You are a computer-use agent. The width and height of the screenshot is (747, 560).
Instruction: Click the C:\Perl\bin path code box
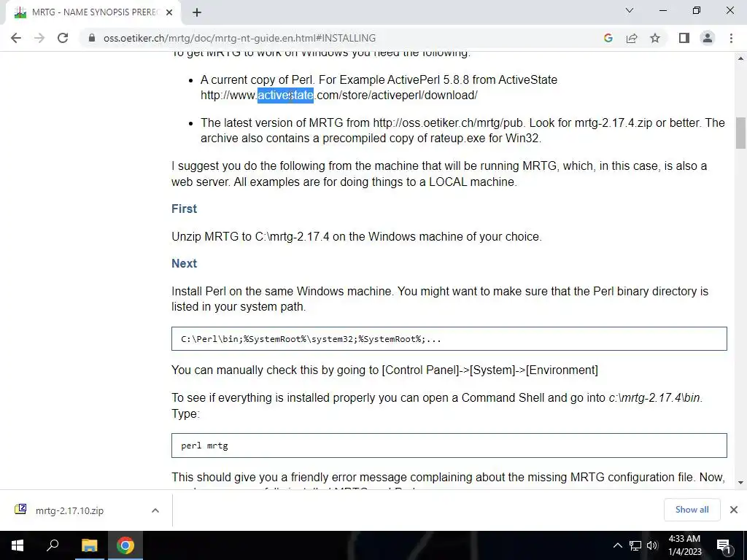click(x=449, y=338)
